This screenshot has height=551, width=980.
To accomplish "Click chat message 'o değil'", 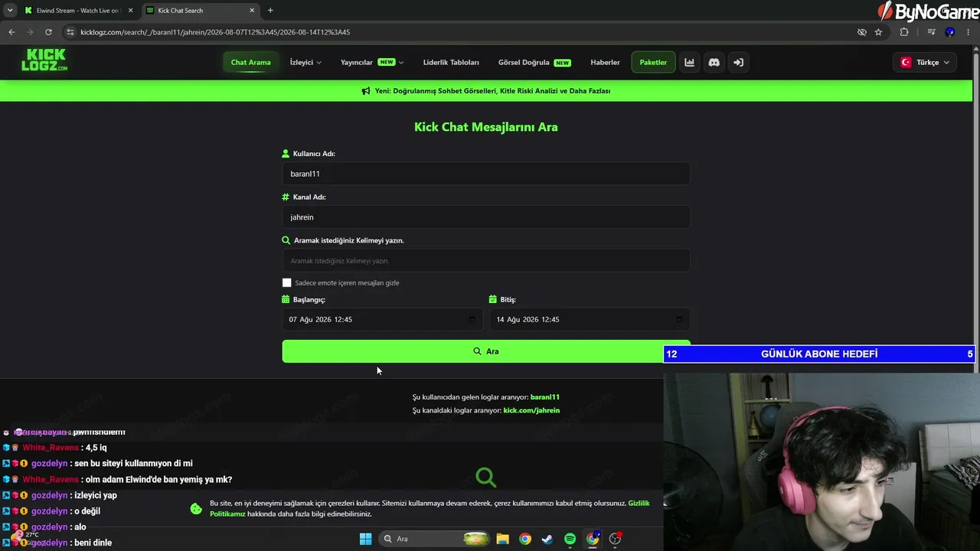I will [x=87, y=511].
